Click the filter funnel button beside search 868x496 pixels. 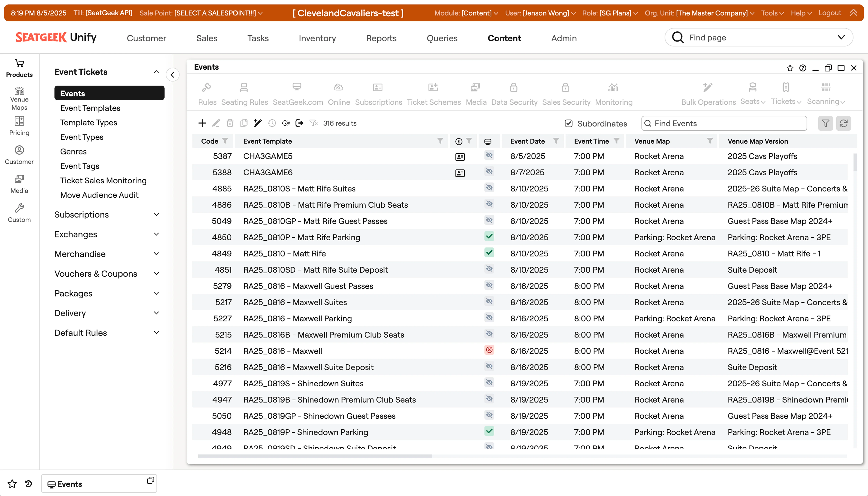pyautogui.click(x=825, y=123)
